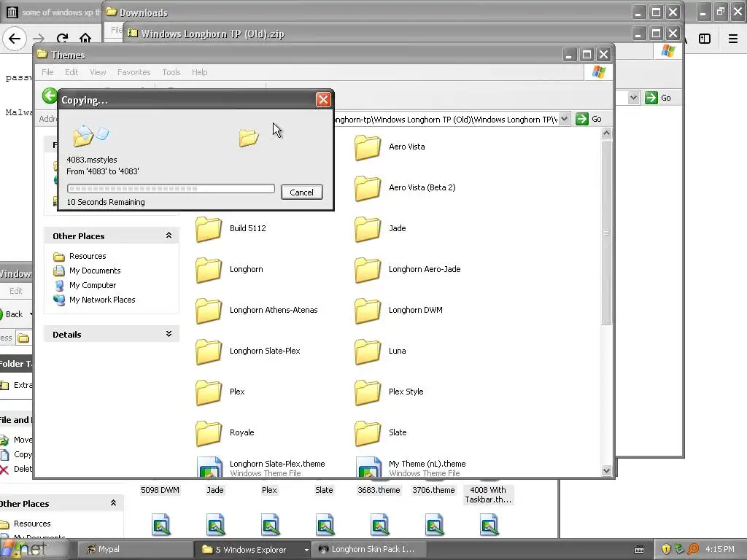Collapse the Other Places panel in Themes window
This screenshot has width=747, height=560.
169,236
